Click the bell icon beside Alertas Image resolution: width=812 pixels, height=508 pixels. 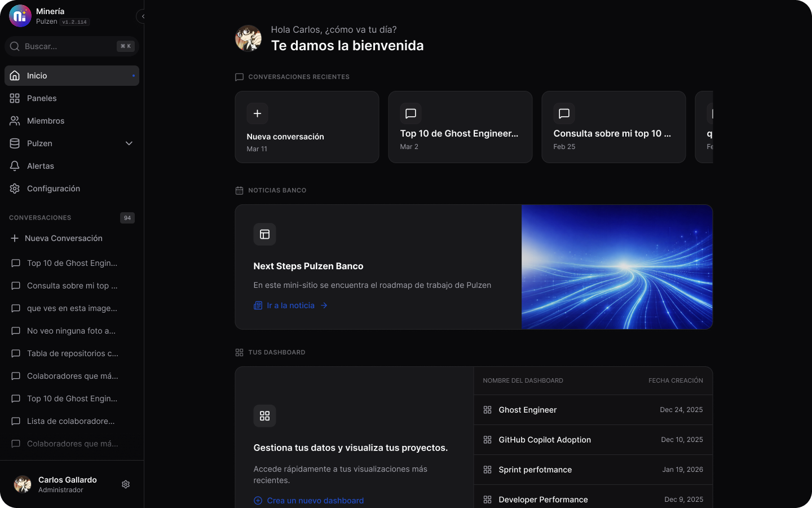[x=15, y=166]
